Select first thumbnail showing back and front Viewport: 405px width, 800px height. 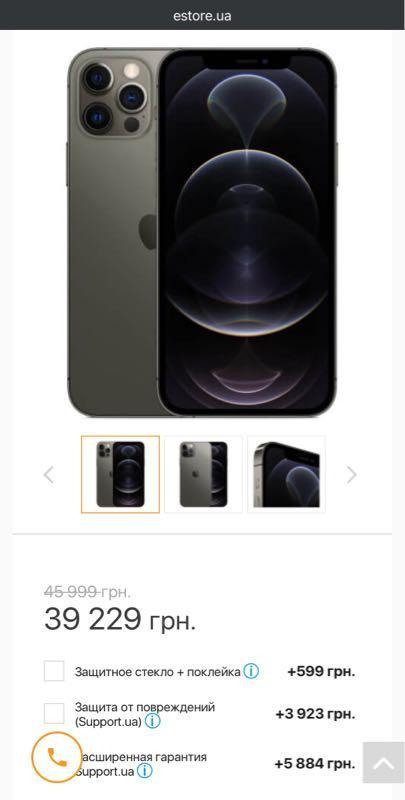(120, 474)
